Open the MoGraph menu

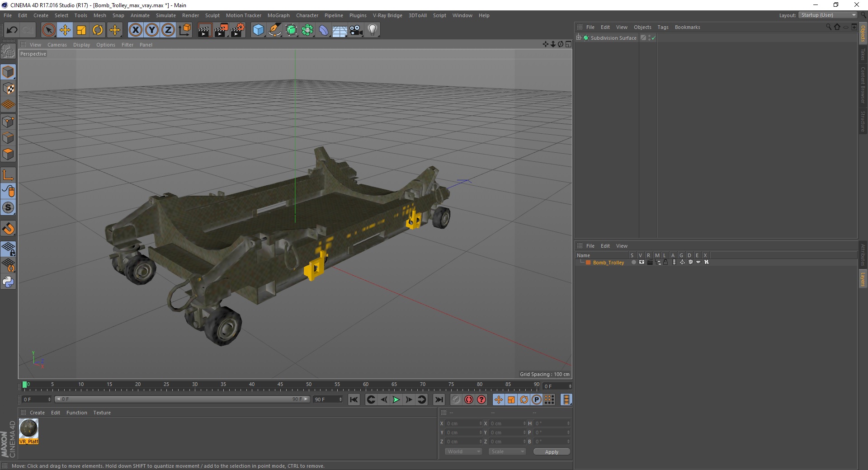pos(278,15)
